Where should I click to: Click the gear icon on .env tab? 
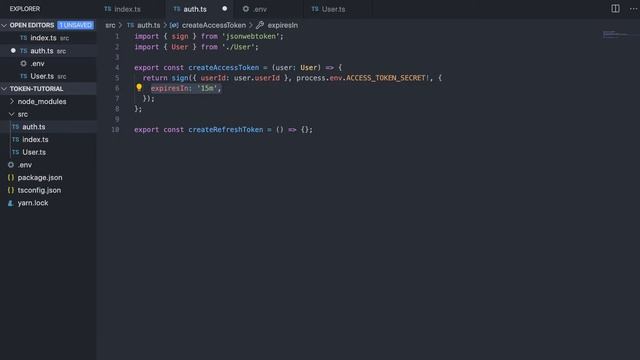246,9
